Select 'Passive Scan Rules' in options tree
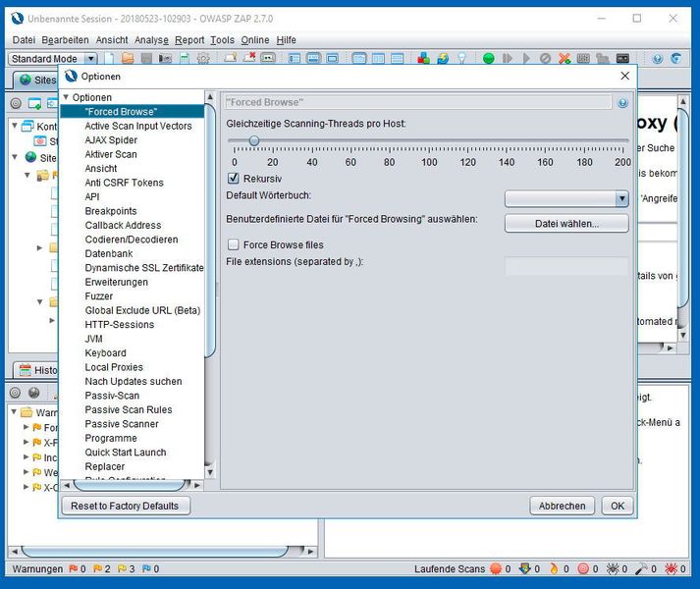 coord(129,409)
